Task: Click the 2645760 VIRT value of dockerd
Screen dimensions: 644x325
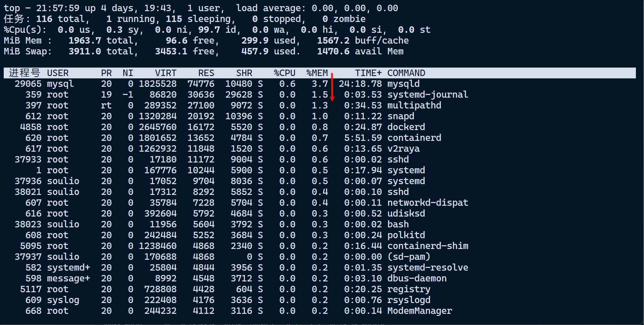Action: [x=157, y=127]
